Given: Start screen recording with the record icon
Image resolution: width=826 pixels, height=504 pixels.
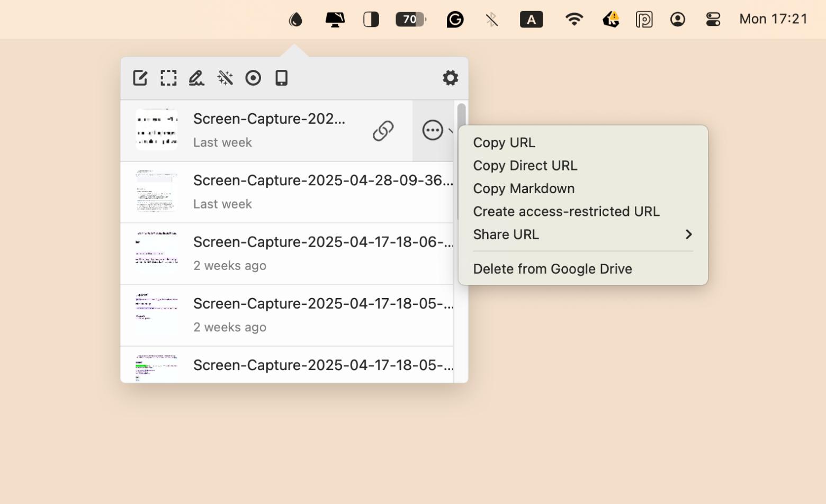Looking at the screenshot, I should coord(253,78).
